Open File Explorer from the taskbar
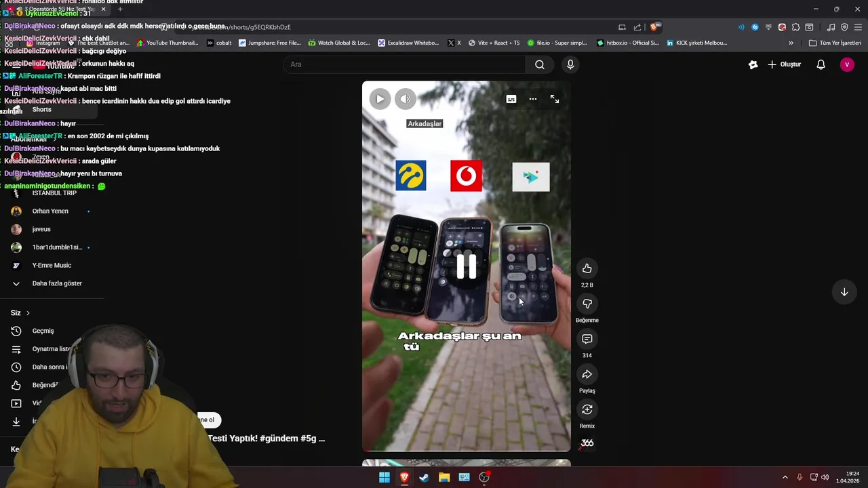The width and height of the screenshot is (868, 488). (444, 477)
